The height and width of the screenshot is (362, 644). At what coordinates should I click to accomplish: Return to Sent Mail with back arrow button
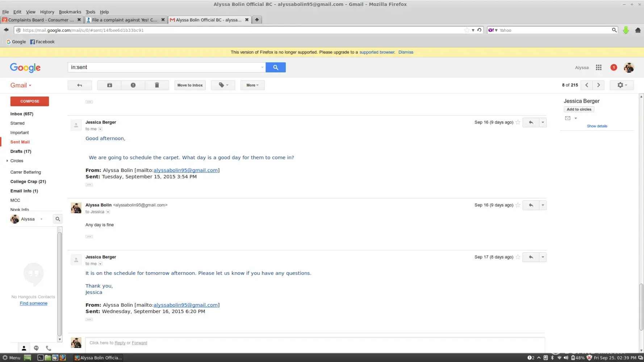80,85
